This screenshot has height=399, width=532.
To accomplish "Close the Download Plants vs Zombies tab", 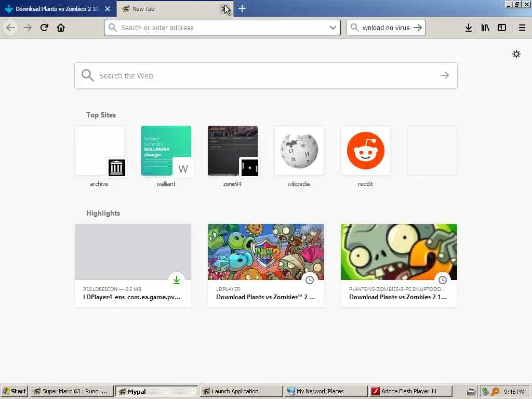I will pos(108,9).
